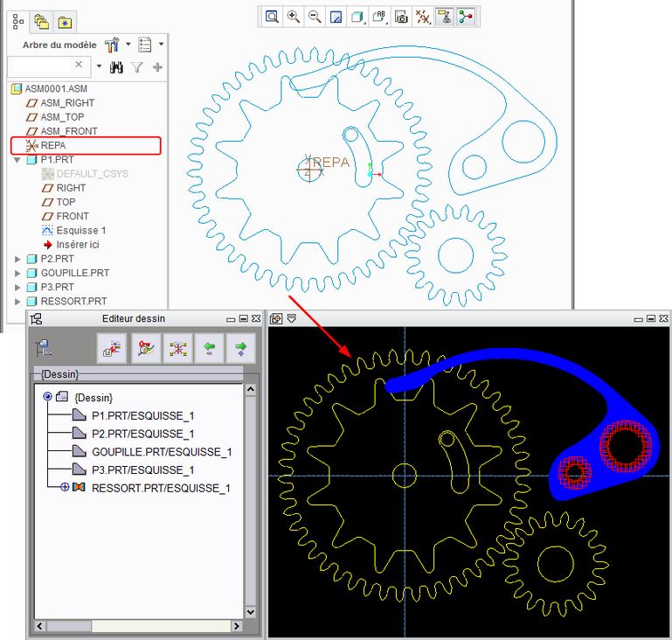Expand RESSORT.PRT/ESQUISSE_1 plus node
The width and height of the screenshot is (672, 640).
pos(65,487)
